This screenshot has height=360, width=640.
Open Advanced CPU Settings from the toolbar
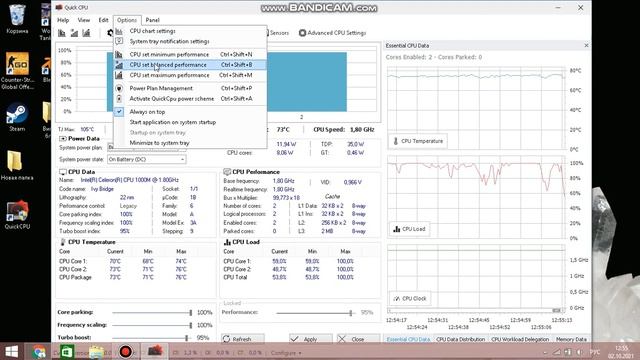[333, 33]
